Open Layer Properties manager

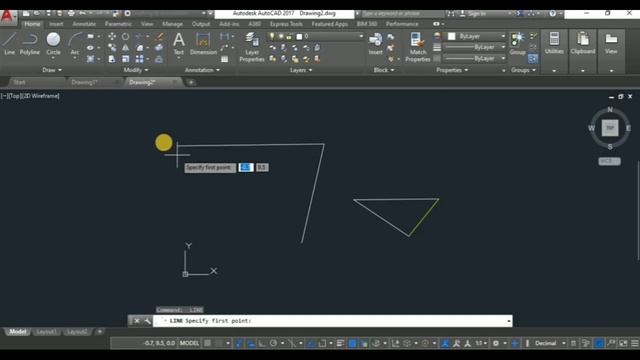pyautogui.click(x=252, y=47)
